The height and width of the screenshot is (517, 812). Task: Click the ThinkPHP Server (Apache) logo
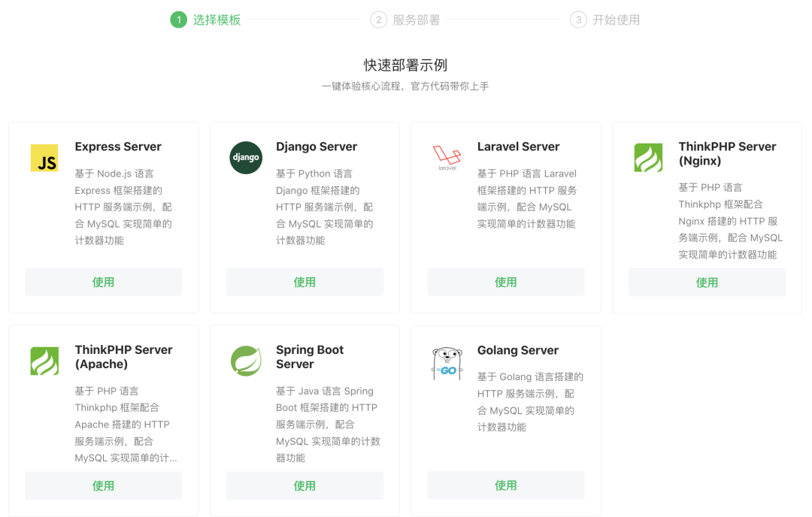click(44, 361)
